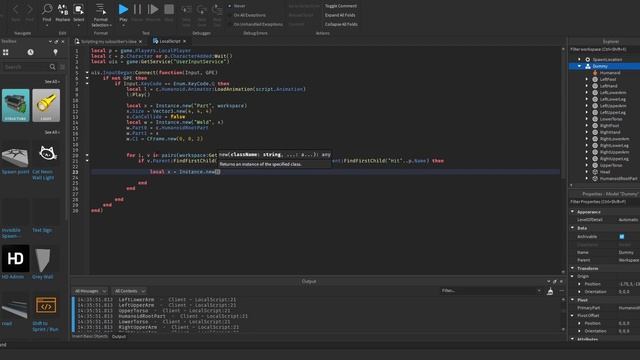
Task: Expand Head in Explorer tree
Action: pos(587,172)
